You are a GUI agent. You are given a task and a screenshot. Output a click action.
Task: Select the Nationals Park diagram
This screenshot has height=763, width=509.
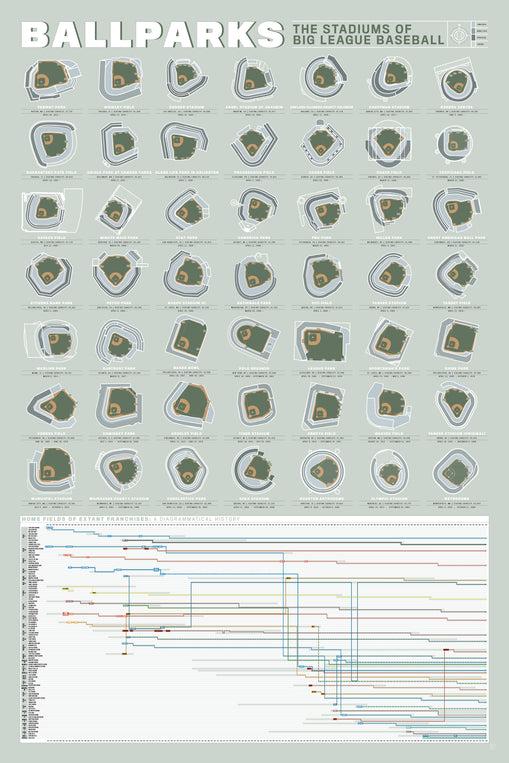click(255, 277)
